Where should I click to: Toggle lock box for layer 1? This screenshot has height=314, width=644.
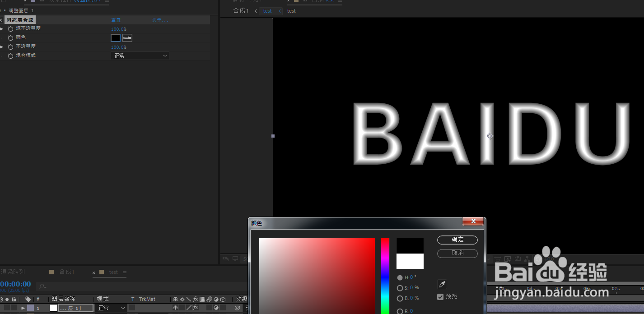[14, 308]
